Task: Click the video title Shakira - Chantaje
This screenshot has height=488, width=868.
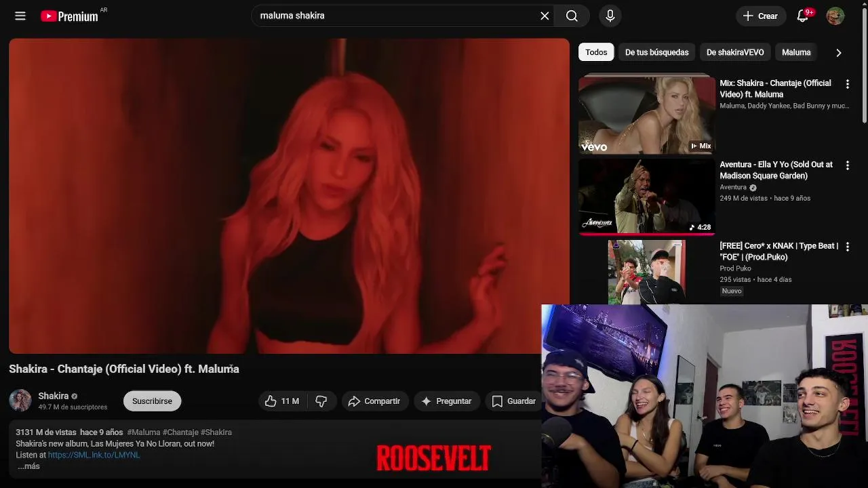Action: tap(124, 369)
